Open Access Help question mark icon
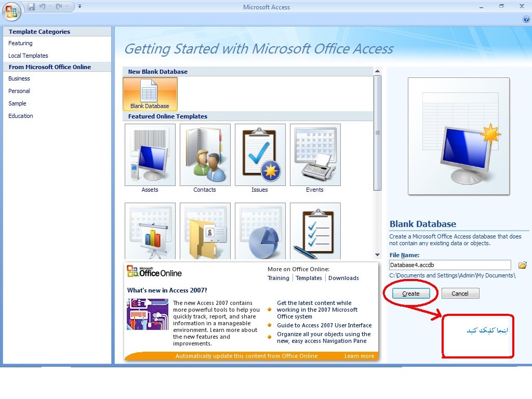 pos(526,20)
